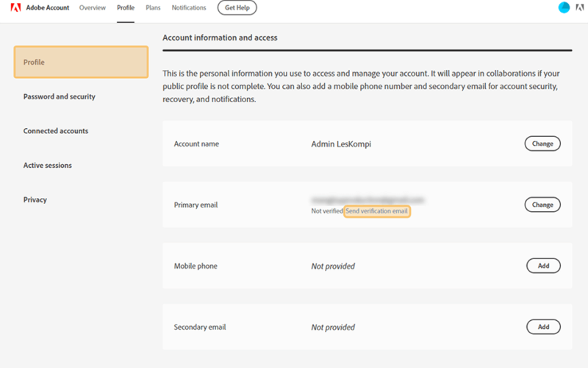Click the Adobe Account title text
The height and width of the screenshot is (368, 588).
(48, 7)
